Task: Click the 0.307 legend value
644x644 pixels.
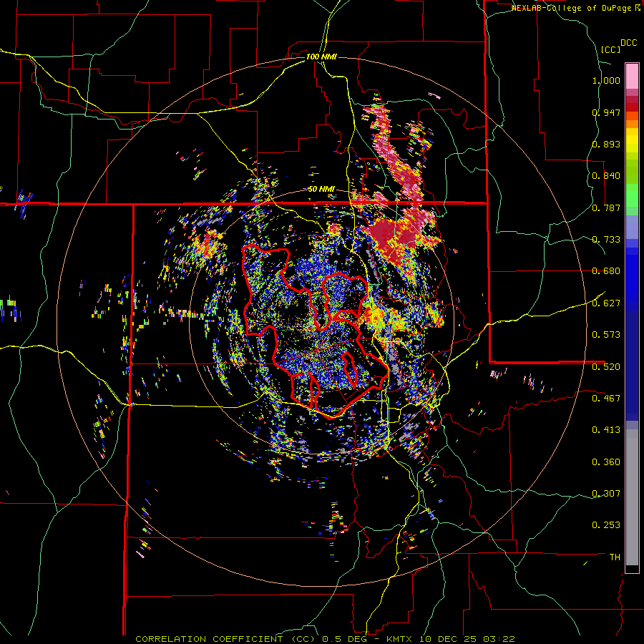Action: (x=606, y=493)
